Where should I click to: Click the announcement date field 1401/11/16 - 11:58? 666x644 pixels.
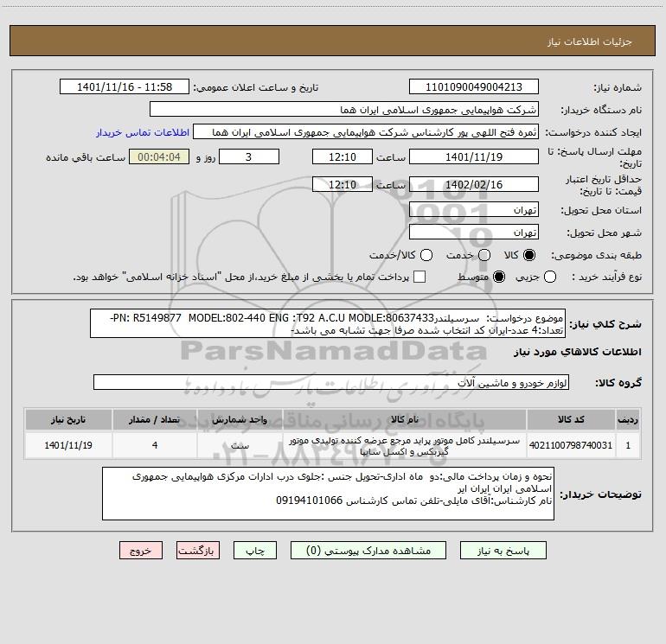125,87
